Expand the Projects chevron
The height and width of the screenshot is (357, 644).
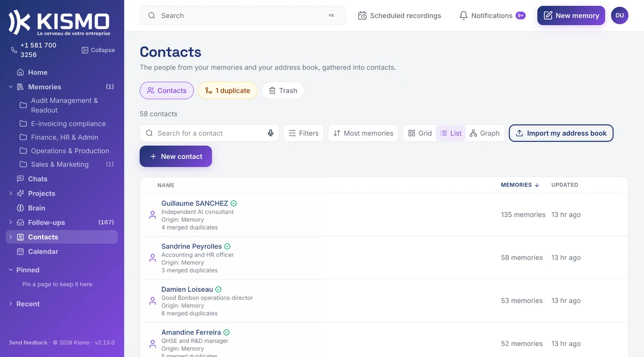click(11, 194)
